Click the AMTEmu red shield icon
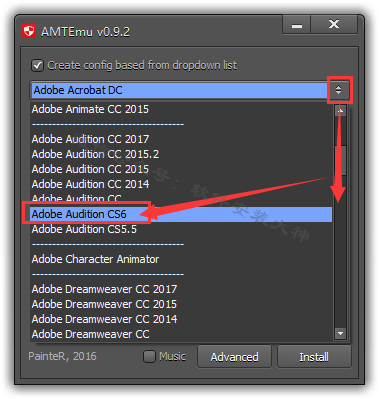Image resolution: width=379 pixels, height=399 pixels. pyautogui.click(x=29, y=31)
